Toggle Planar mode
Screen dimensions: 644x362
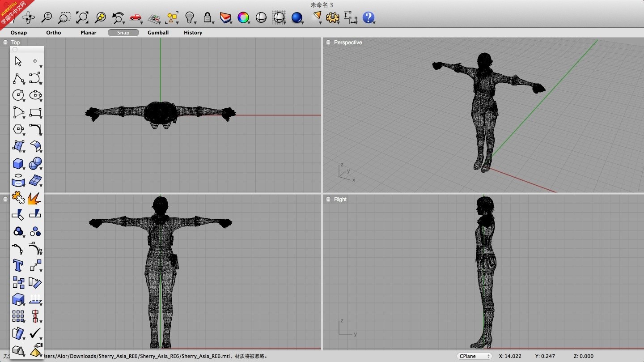(89, 33)
